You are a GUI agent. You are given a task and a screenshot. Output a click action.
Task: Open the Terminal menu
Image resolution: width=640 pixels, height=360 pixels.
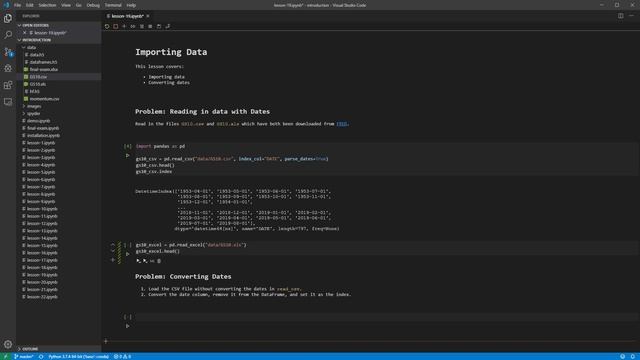click(113, 5)
